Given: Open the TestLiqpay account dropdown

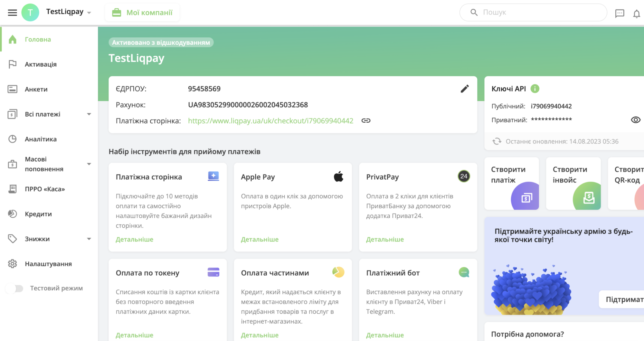Looking at the screenshot, I should click(x=69, y=12).
